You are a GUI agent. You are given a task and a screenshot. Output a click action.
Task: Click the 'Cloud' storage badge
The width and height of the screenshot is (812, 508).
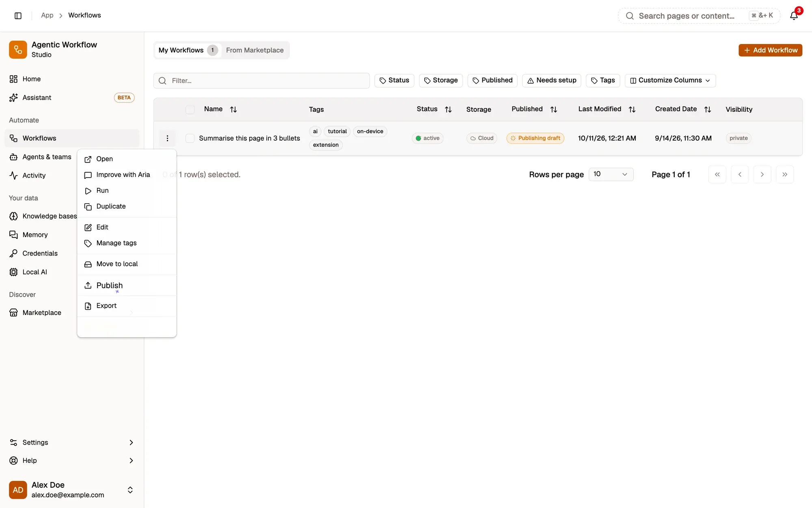click(482, 138)
